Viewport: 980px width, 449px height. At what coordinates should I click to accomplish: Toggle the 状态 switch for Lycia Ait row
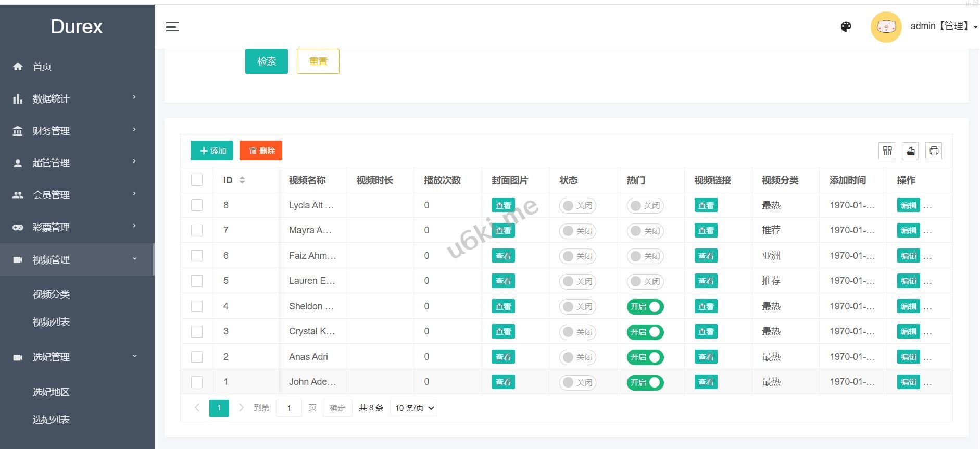point(577,206)
